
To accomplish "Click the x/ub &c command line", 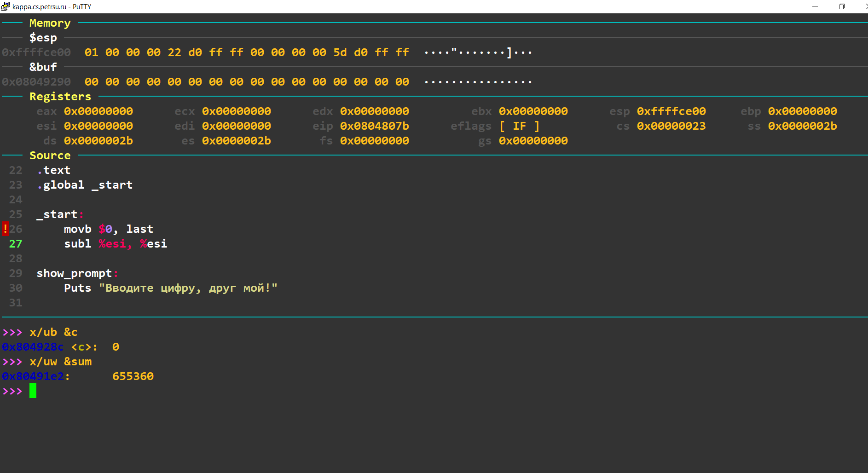I will (53, 332).
